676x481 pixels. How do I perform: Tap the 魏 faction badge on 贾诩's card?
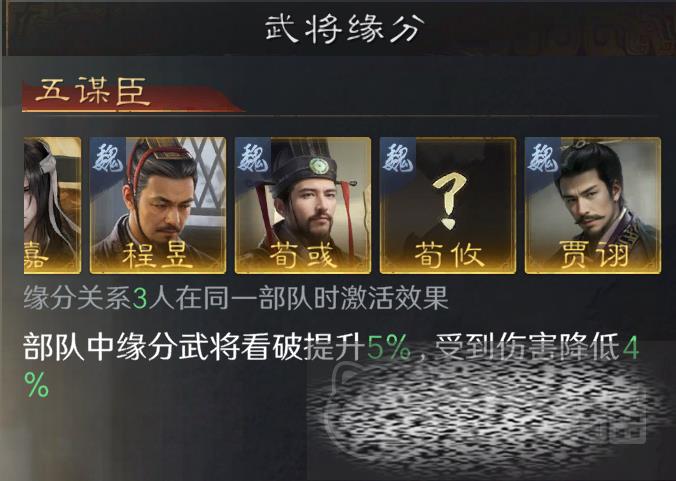(x=543, y=159)
